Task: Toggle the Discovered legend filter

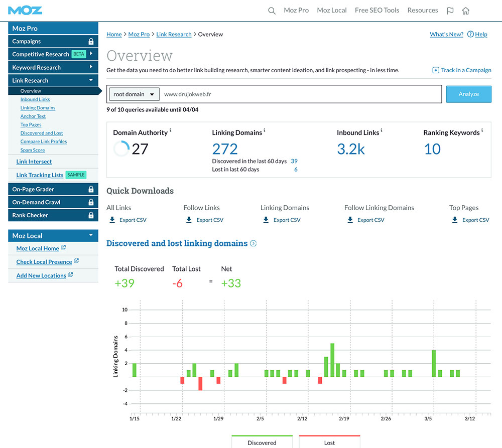Action: coord(262,442)
